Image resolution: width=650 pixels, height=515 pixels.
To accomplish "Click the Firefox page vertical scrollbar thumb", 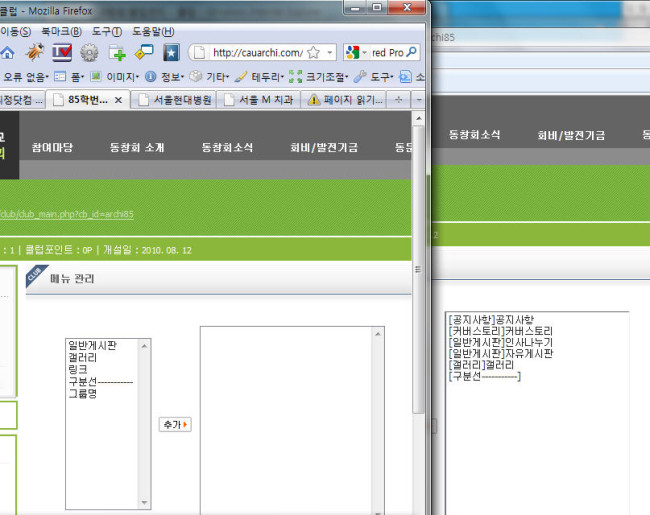I will tap(418, 269).
